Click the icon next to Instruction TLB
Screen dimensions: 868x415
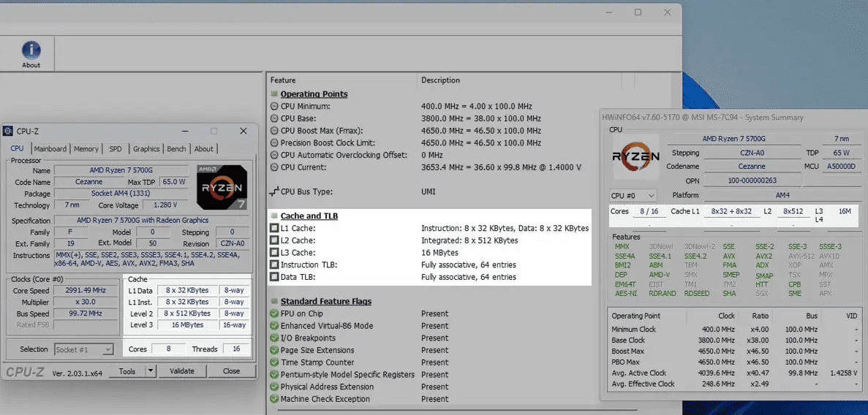pyautogui.click(x=274, y=265)
